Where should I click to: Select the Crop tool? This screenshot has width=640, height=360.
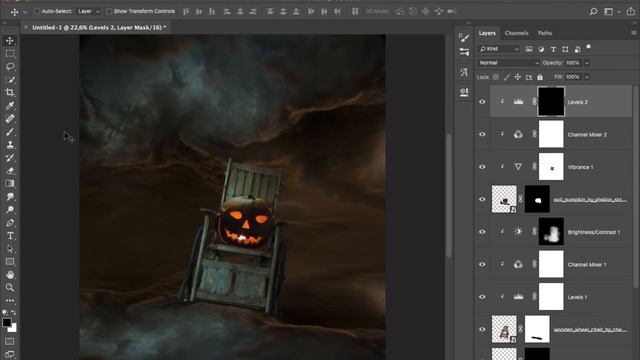click(10, 93)
